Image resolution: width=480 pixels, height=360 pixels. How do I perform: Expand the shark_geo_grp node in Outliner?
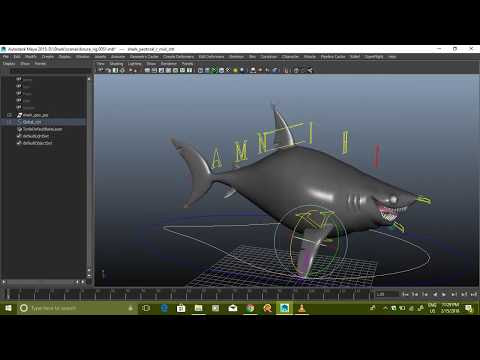click(x=9, y=115)
